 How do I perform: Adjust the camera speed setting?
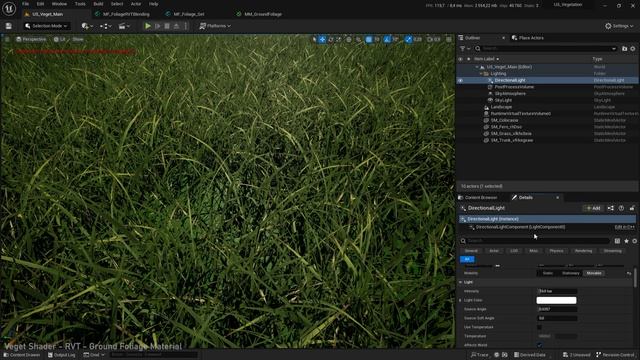[433, 39]
